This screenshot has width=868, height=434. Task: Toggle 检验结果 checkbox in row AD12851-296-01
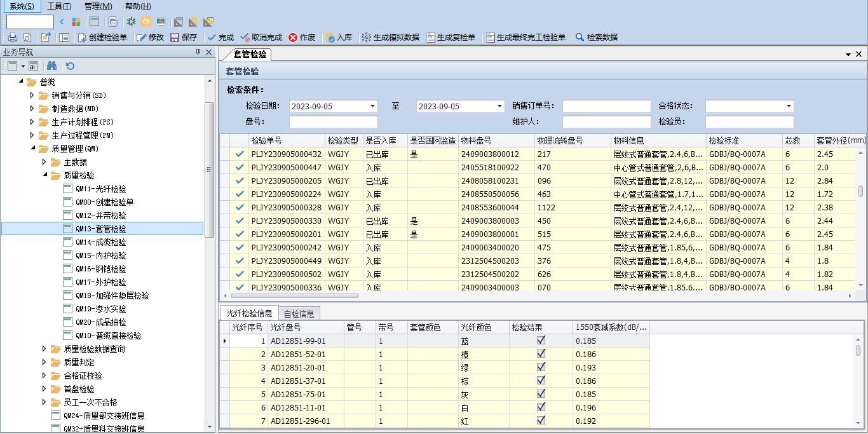(541, 421)
